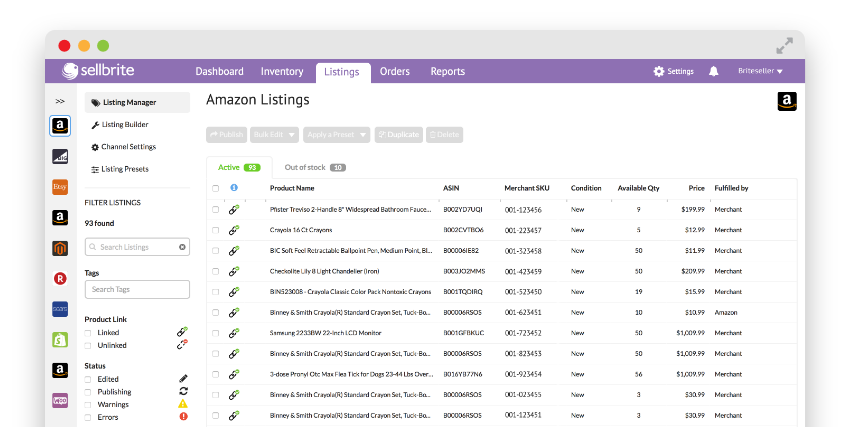
Task: Switch to the Active listings tab
Action: [x=239, y=167]
